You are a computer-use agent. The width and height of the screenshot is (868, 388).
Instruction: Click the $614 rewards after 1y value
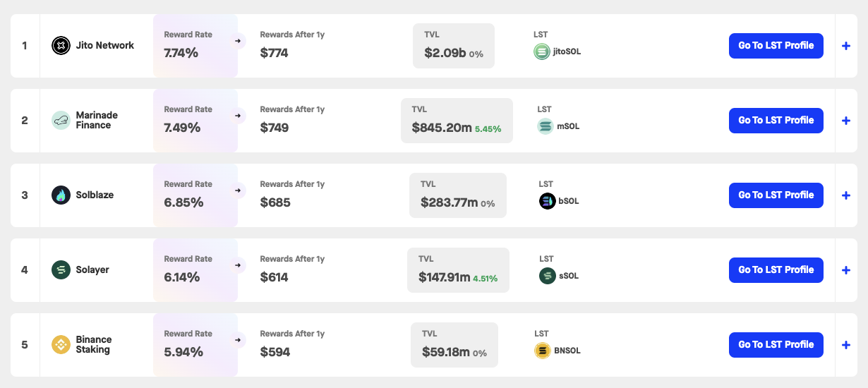click(275, 277)
